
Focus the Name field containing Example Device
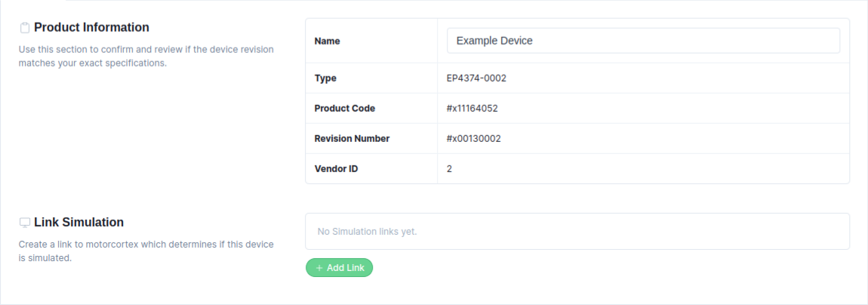[643, 41]
